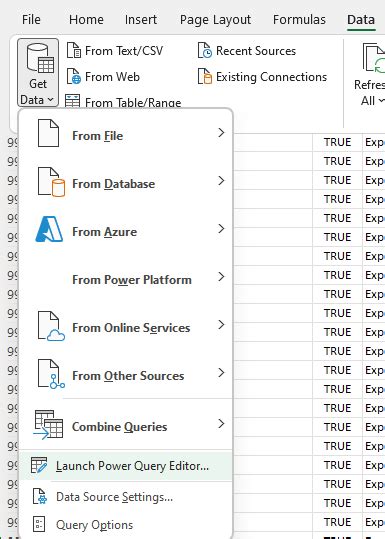Click the From Online Services cloud icon

tap(51, 326)
